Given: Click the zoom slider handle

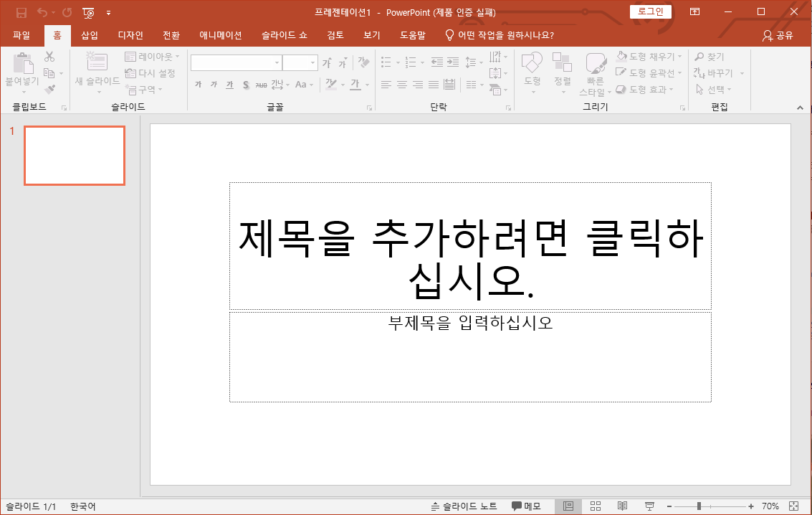Looking at the screenshot, I should pos(699,506).
